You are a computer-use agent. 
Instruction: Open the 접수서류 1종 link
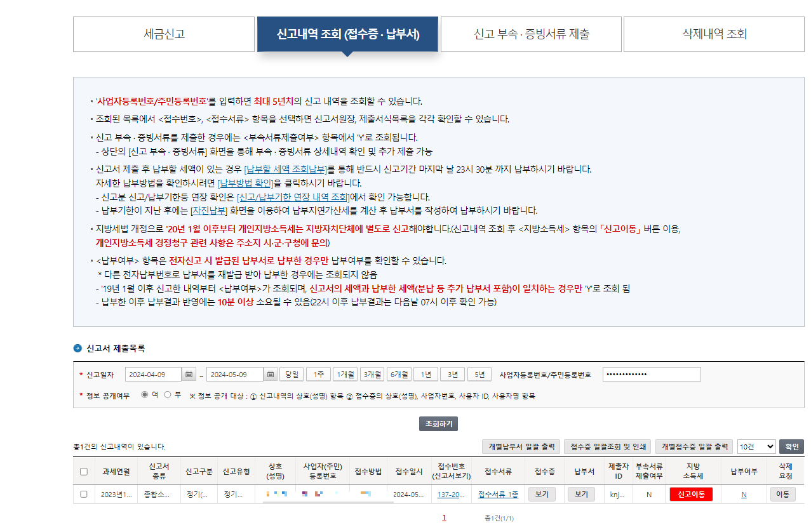[x=498, y=495]
